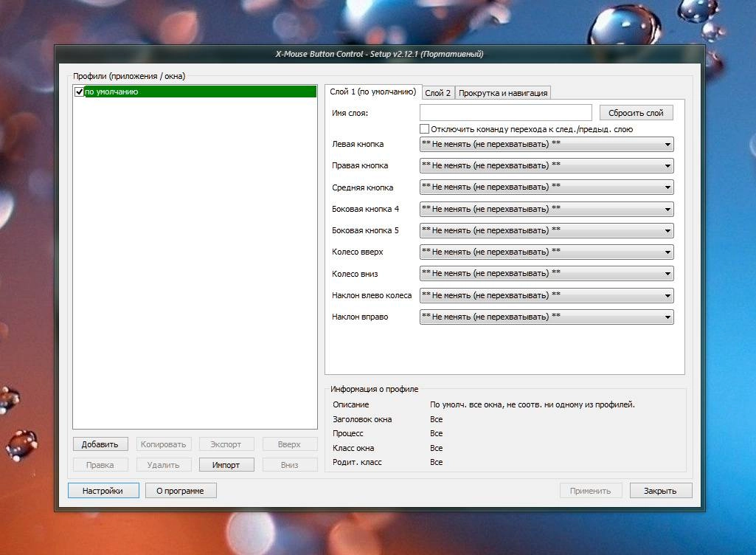Open 'Настройки' settings button
Viewport: 756px width, 555px height.
click(103, 490)
